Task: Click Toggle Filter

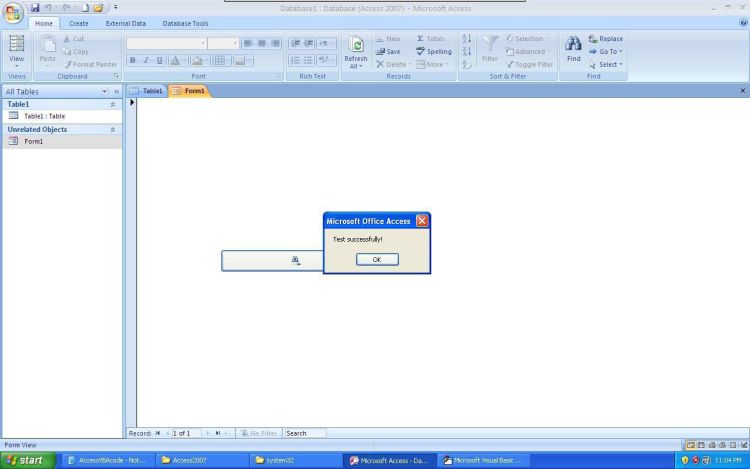Action: (x=529, y=64)
